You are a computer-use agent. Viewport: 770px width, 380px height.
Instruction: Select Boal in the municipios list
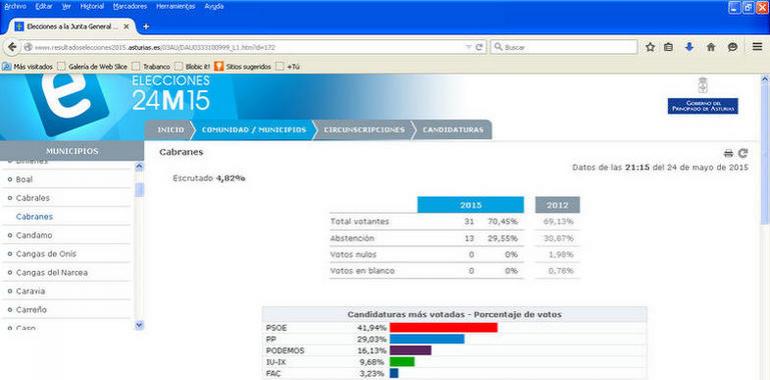(x=24, y=179)
